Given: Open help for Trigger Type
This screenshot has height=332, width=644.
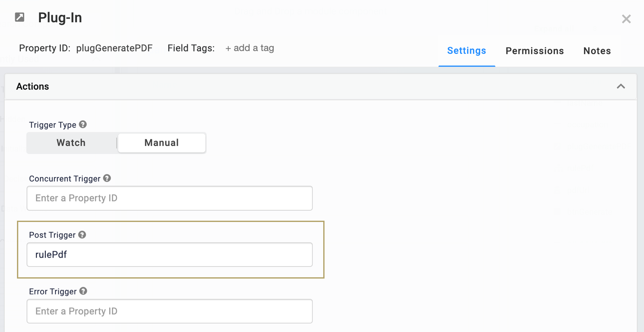Looking at the screenshot, I should 83,124.
